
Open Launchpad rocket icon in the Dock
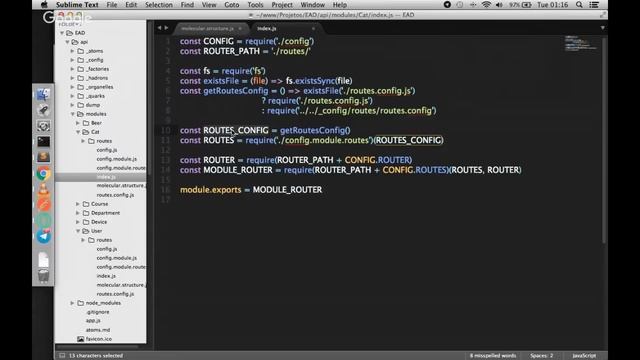point(43,110)
